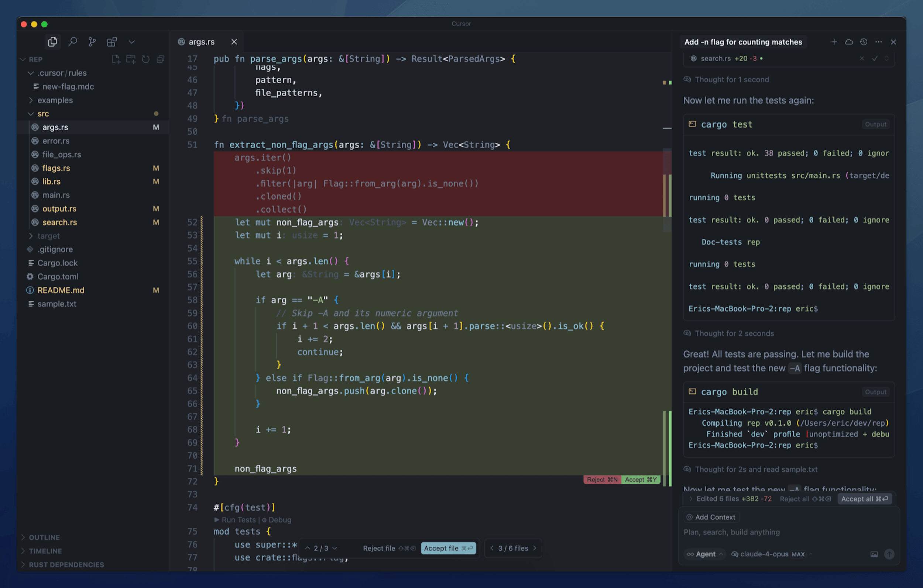Open flags.rs in the file tree
The width and height of the screenshot is (923, 588).
pyautogui.click(x=56, y=168)
